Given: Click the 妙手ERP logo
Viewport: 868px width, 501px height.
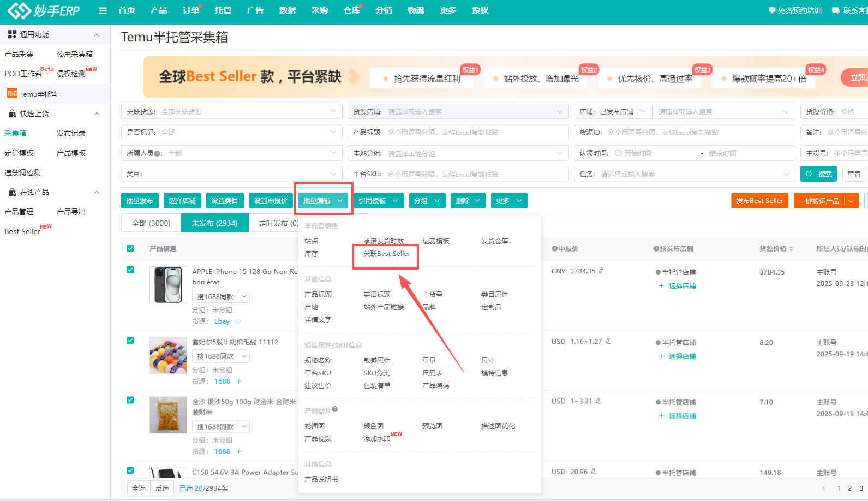Looking at the screenshot, I should [44, 10].
